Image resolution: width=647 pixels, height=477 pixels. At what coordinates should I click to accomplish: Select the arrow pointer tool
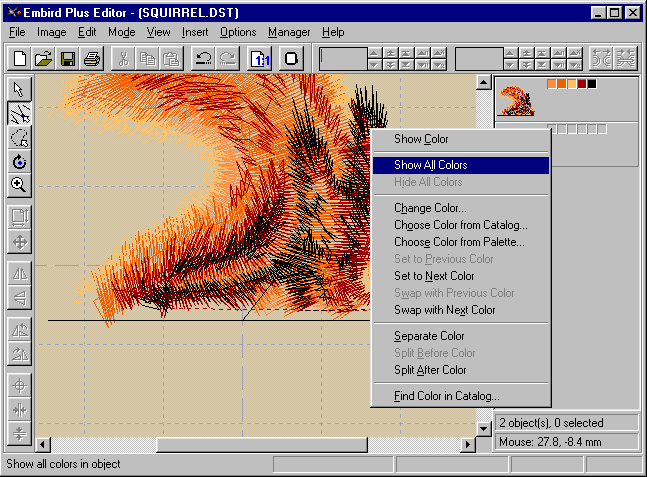tap(19, 89)
